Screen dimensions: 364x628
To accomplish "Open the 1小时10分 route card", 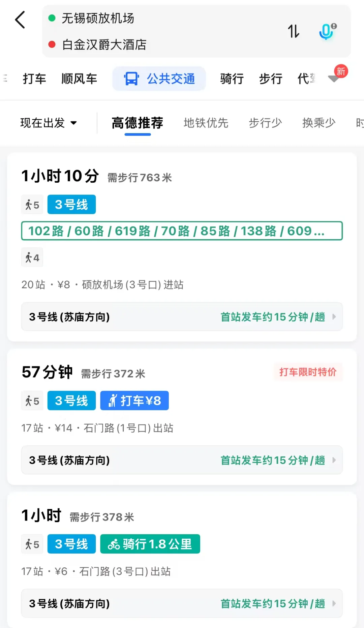I will pyautogui.click(x=182, y=247).
